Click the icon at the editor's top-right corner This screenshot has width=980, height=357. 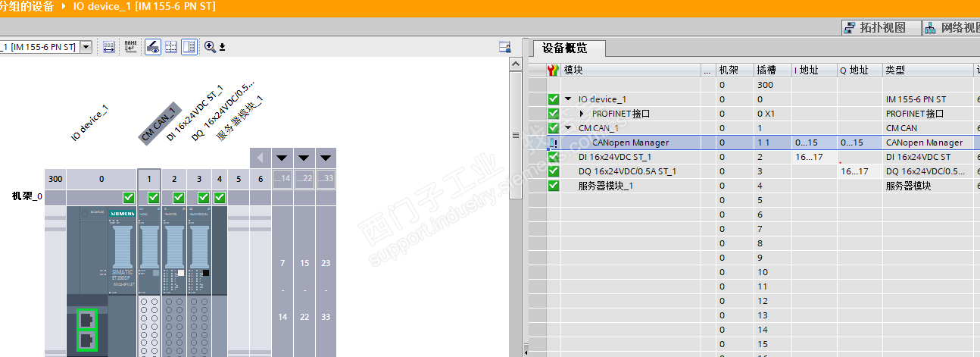tap(504, 47)
